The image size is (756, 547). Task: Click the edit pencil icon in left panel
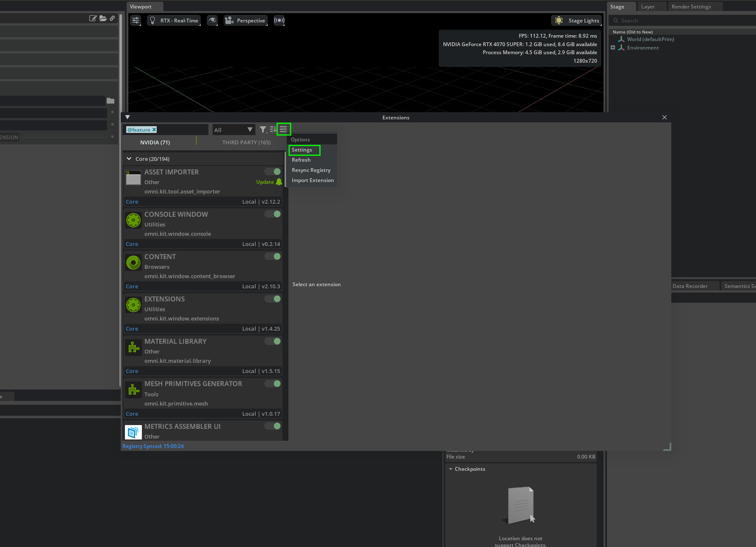[x=93, y=18]
